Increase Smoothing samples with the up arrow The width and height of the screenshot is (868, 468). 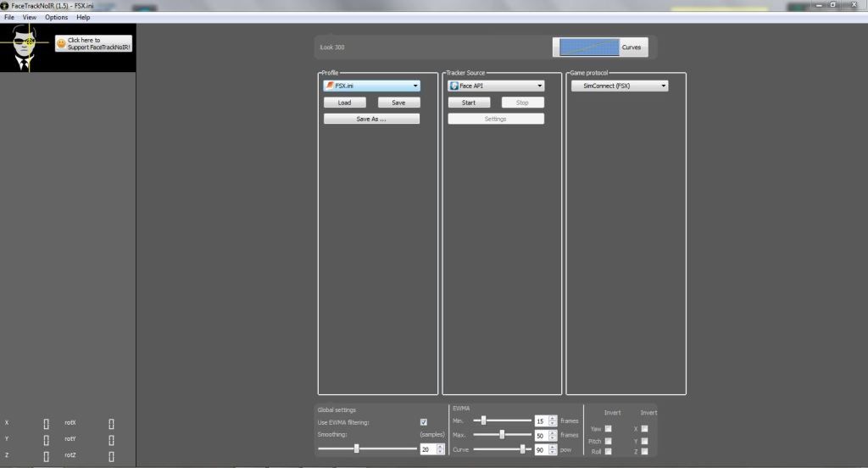click(x=441, y=446)
